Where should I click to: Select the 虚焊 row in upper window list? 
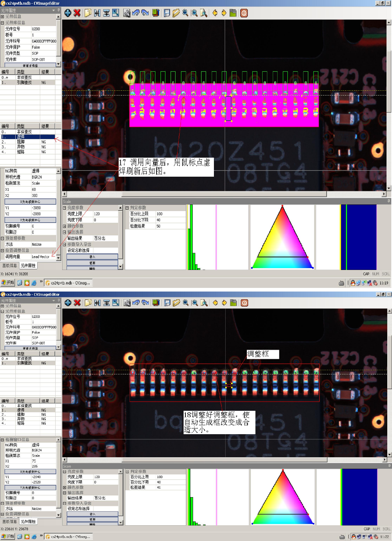coord(28,137)
